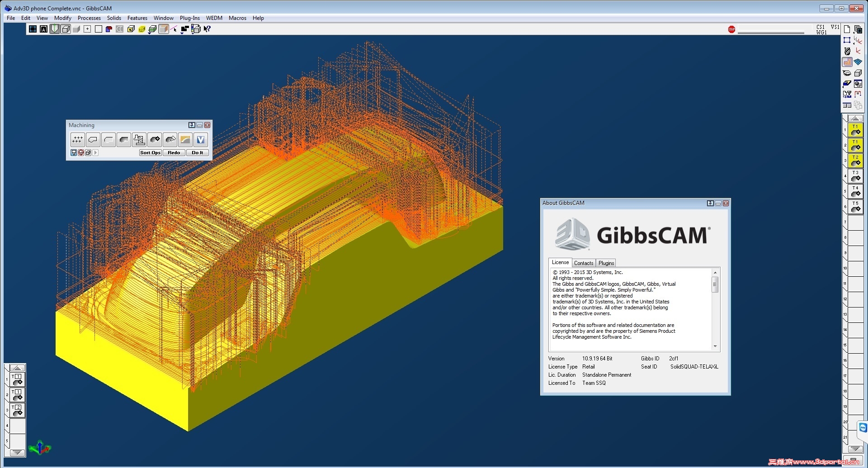Select the blue V process icon in Machining
Screen dimensions: 868x468
[201, 140]
